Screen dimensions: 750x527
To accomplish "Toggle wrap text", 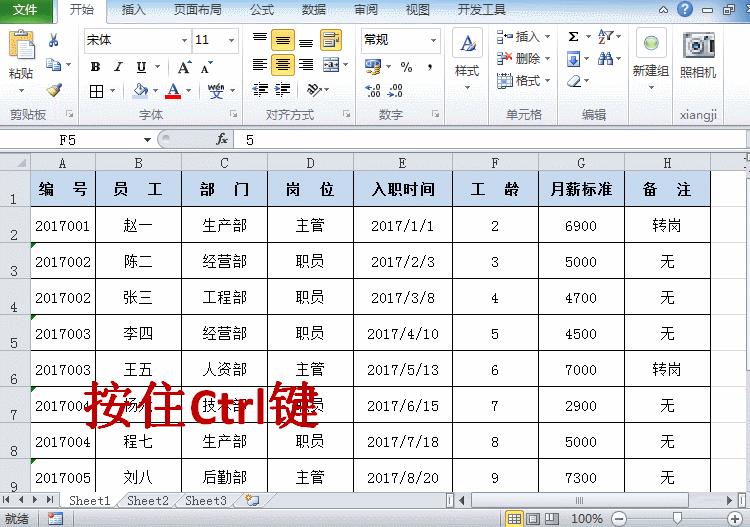I will coord(331,40).
